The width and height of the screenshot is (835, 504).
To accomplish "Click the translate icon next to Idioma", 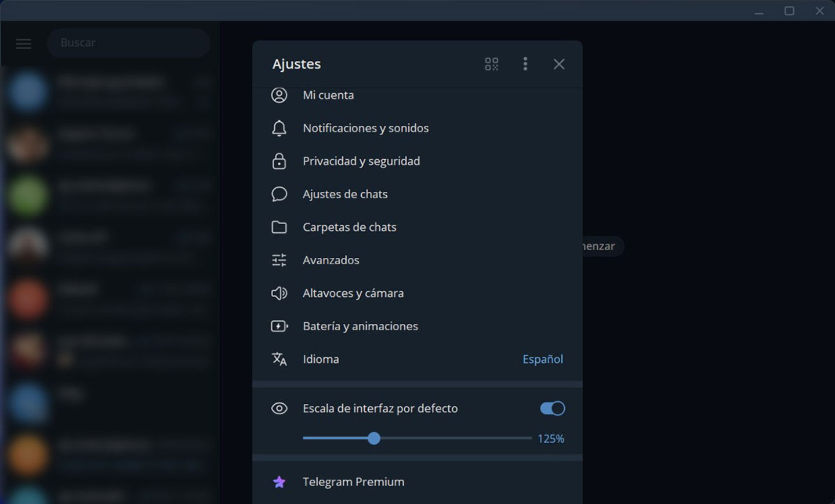I will tap(279, 359).
